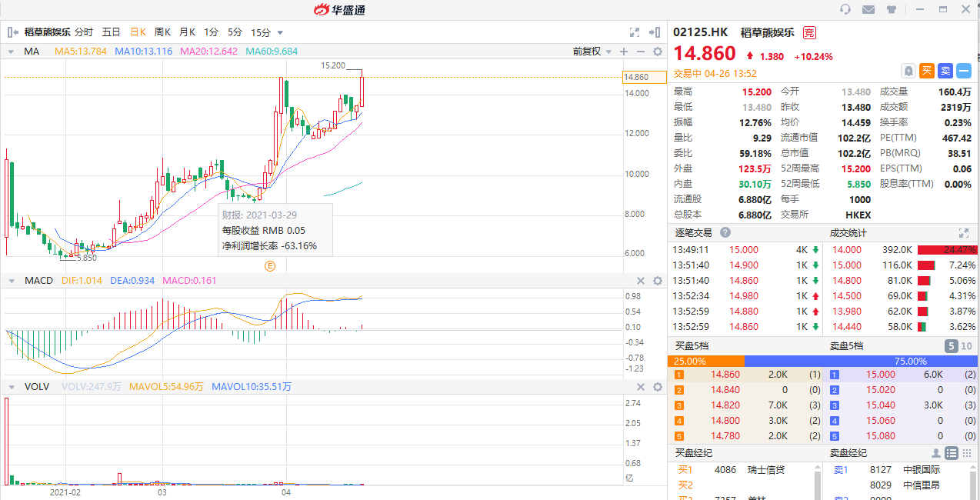Show 5 levels of order depth

(x=952, y=346)
